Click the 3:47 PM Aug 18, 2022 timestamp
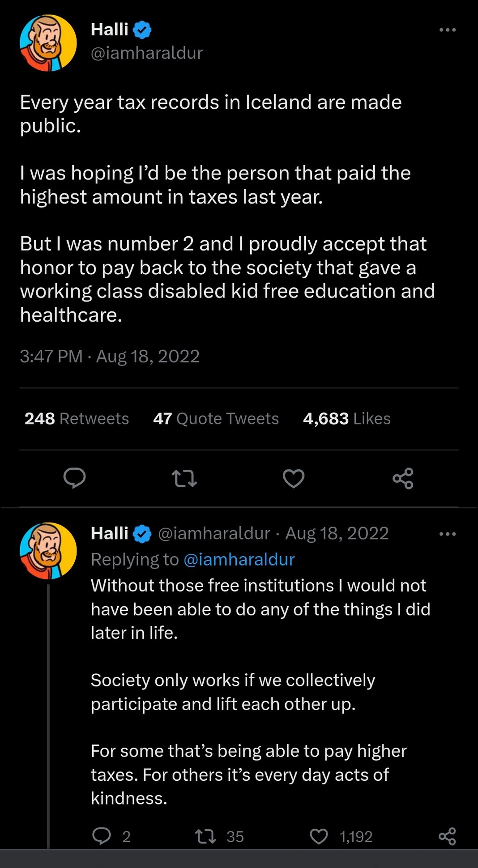 pyautogui.click(x=110, y=356)
